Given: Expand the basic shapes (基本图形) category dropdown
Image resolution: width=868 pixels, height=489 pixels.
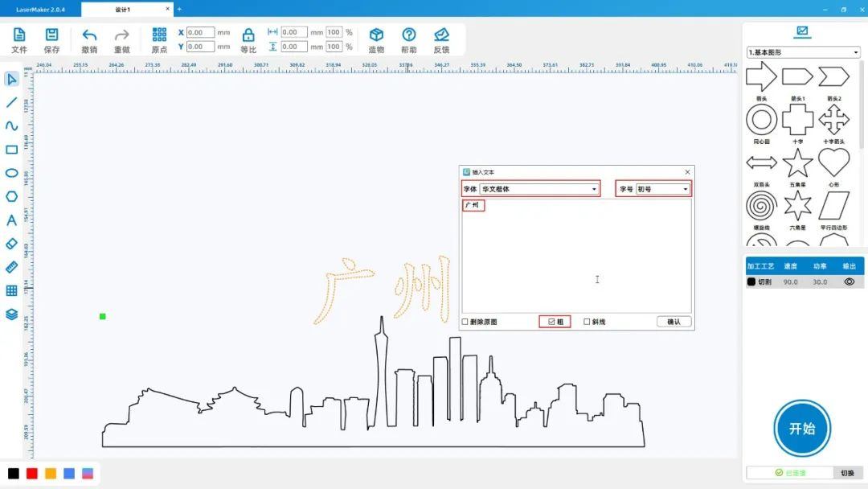Looking at the screenshot, I should 803,52.
